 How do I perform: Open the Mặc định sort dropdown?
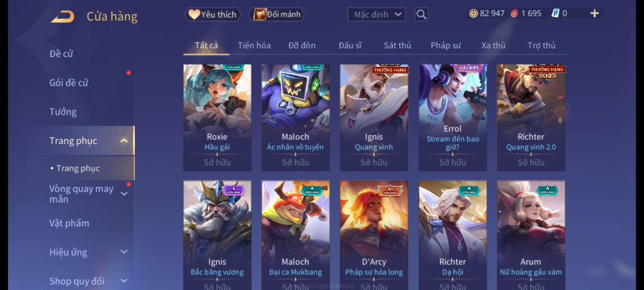[x=376, y=15]
